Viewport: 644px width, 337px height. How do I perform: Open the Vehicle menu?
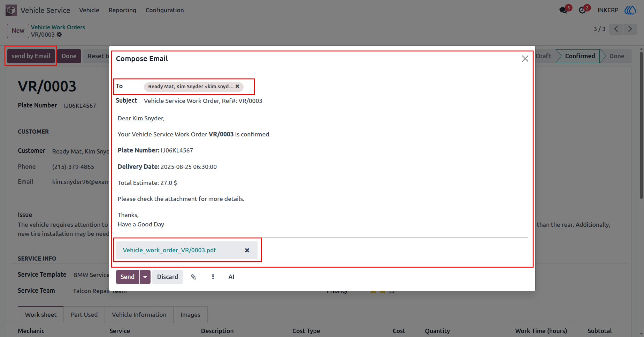89,10
